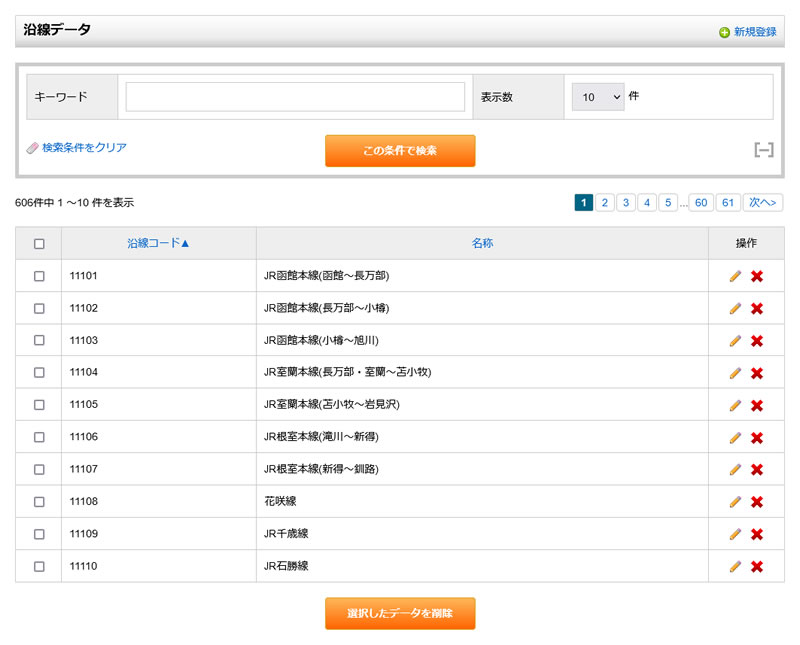Click into the キーワード input field
This screenshot has height=645, width=800.
pyautogui.click(x=295, y=97)
